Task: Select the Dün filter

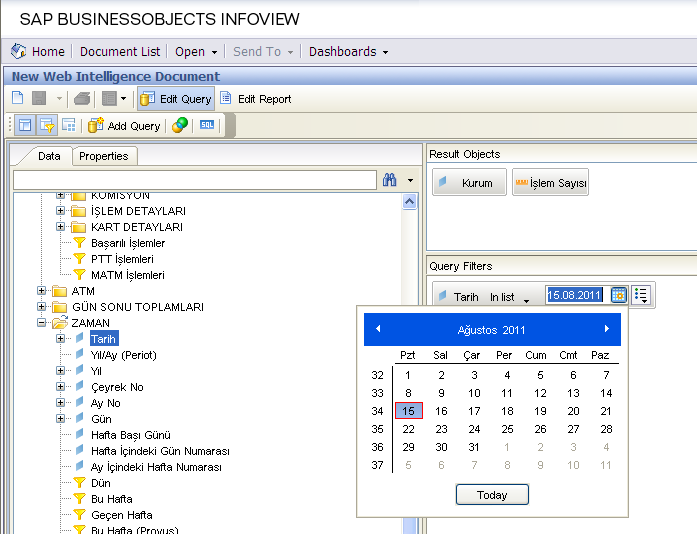Action: pyautogui.click(x=100, y=483)
